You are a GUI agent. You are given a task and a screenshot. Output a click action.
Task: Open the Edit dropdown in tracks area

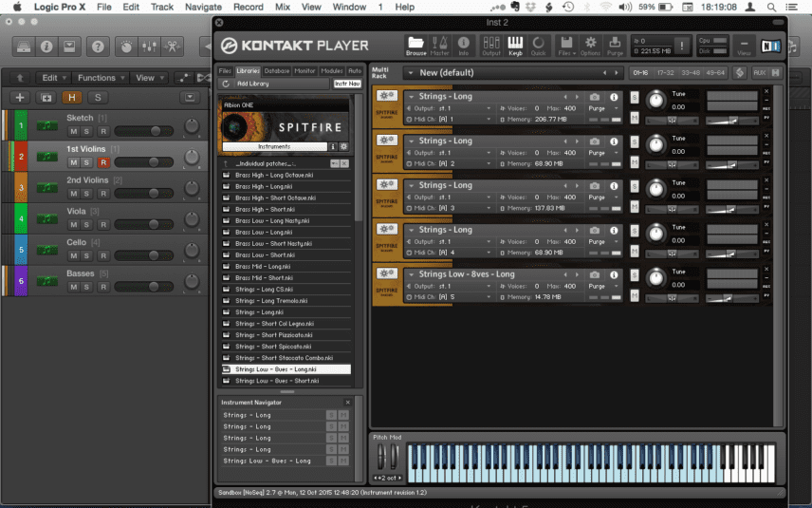(x=54, y=78)
